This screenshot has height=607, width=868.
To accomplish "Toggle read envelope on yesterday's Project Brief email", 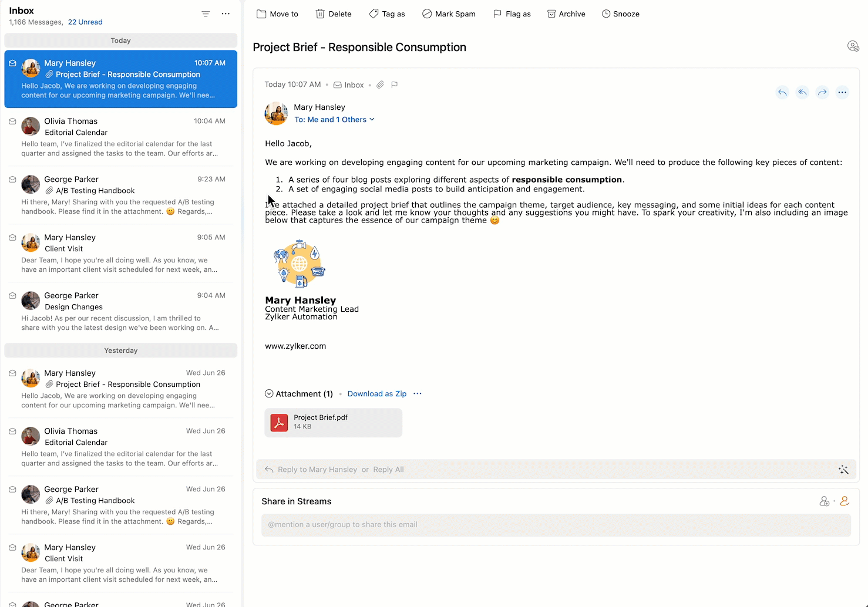I will pyautogui.click(x=12, y=373).
